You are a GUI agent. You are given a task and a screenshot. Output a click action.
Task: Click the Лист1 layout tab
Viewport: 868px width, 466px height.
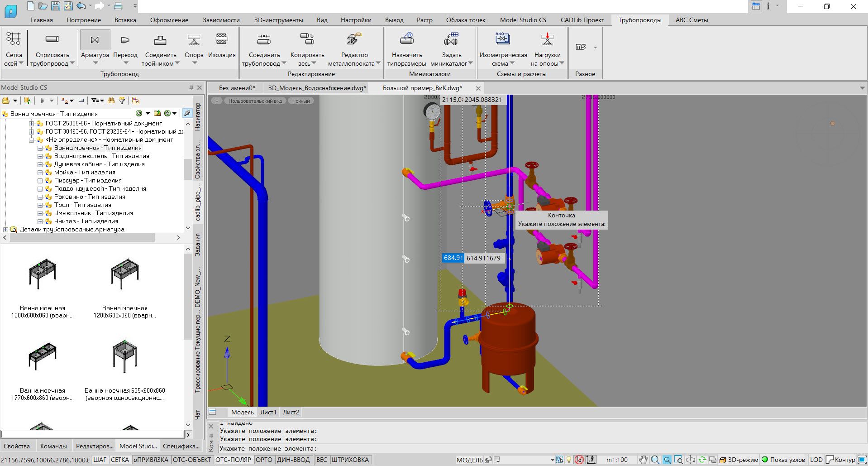[268, 412]
